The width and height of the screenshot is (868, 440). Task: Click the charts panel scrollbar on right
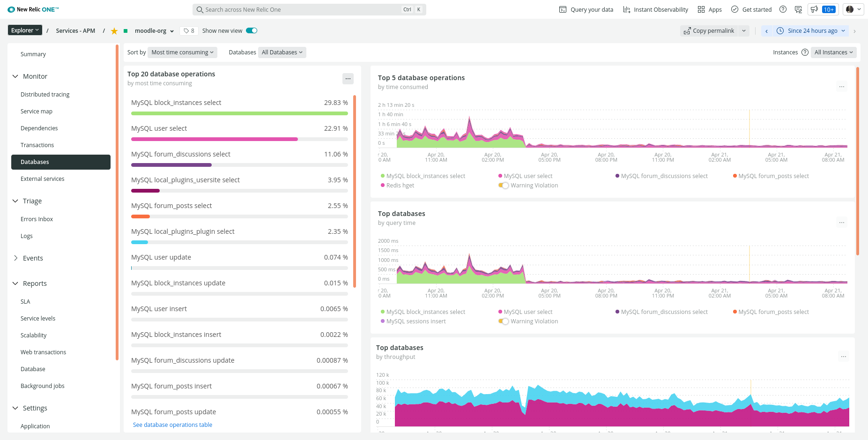858,161
